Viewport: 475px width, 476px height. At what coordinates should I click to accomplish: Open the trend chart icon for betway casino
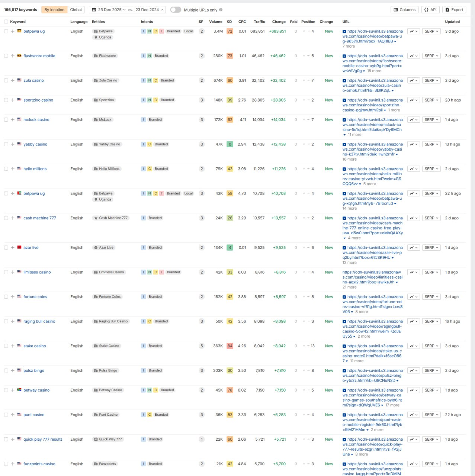[x=413, y=390]
